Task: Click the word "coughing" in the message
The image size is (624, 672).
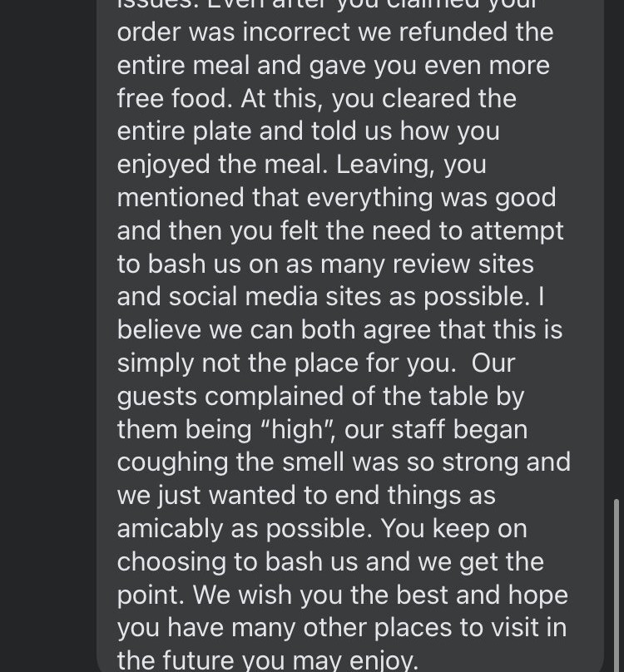Action: click(172, 463)
